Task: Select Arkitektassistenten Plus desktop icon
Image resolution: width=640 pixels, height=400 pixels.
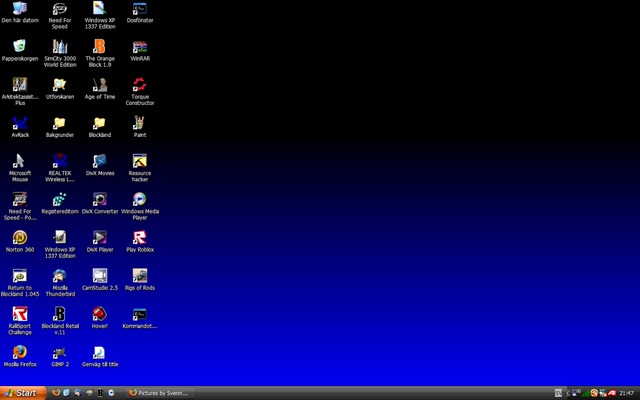Action: pyautogui.click(x=20, y=92)
